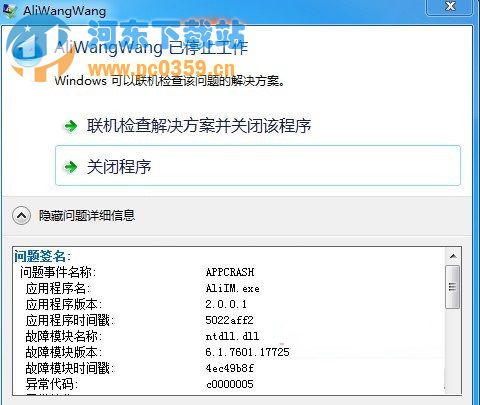Click the 问题签名 heading
This screenshot has width=480, height=405.
point(42,256)
